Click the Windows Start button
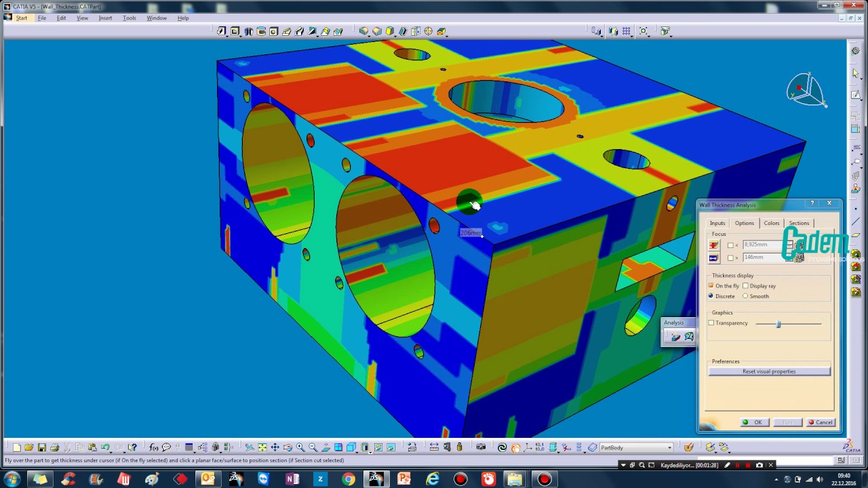The width and height of the screenshot is (868, 488). click(12, 479)
